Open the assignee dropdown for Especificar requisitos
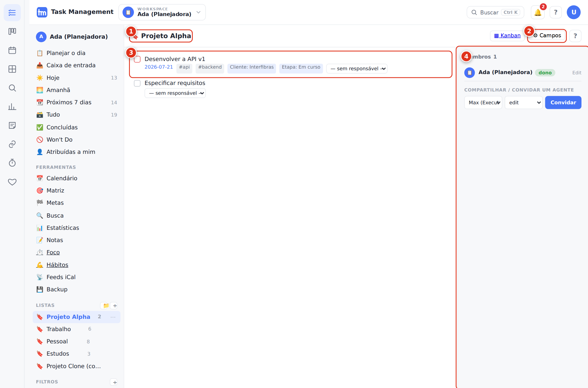 coord(175,93)
